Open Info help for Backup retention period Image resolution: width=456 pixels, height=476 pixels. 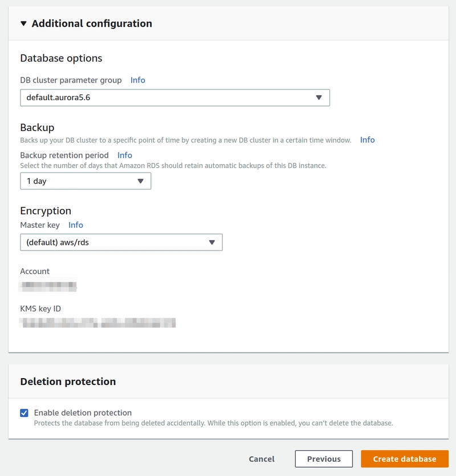[x=124, y=155]
